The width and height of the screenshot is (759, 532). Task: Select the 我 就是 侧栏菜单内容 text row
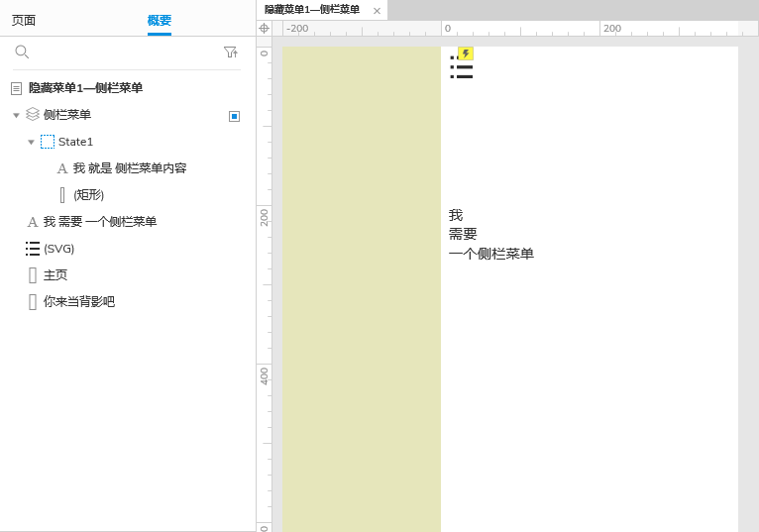[130, 168]
